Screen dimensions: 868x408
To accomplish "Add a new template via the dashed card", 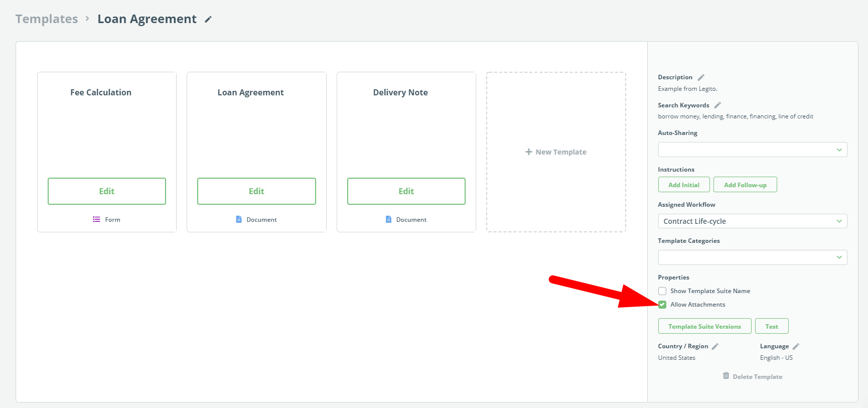I will click(556, 152).
